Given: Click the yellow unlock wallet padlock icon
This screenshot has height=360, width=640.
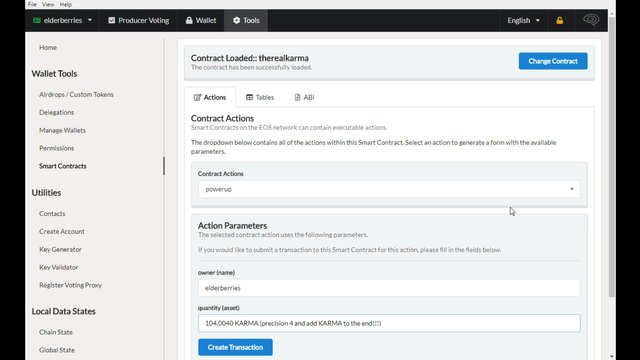Looking at the screenshot, I should pyautogui.click(x=560, y=20).
